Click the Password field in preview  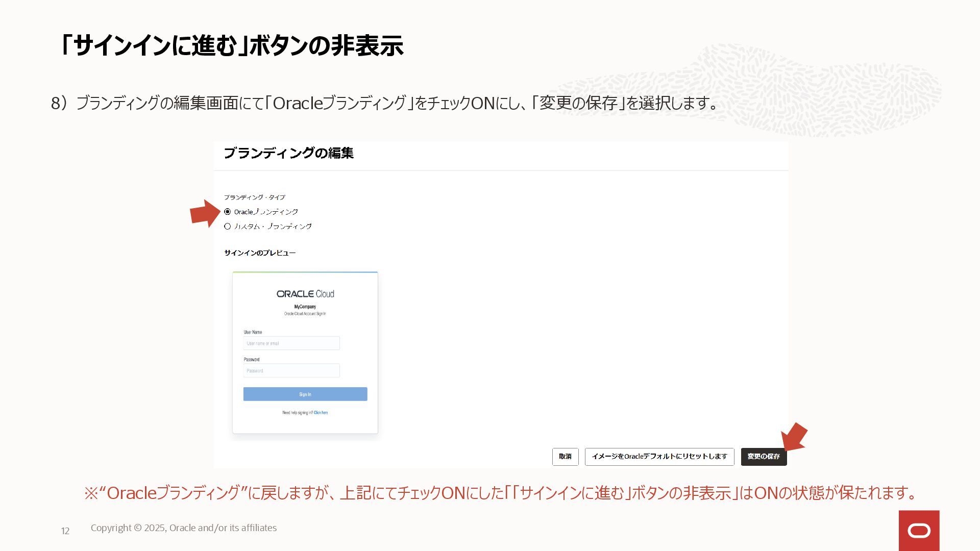point(291,370)
